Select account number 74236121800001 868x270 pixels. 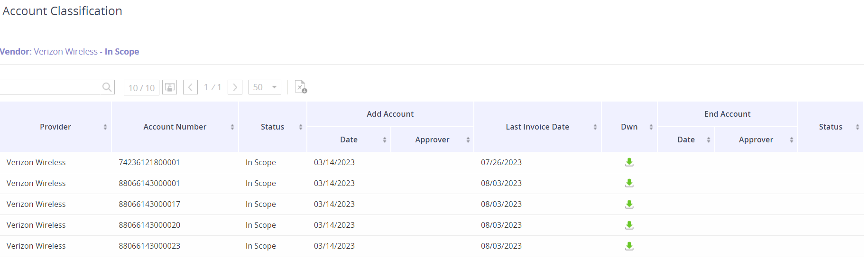point(149,162)
